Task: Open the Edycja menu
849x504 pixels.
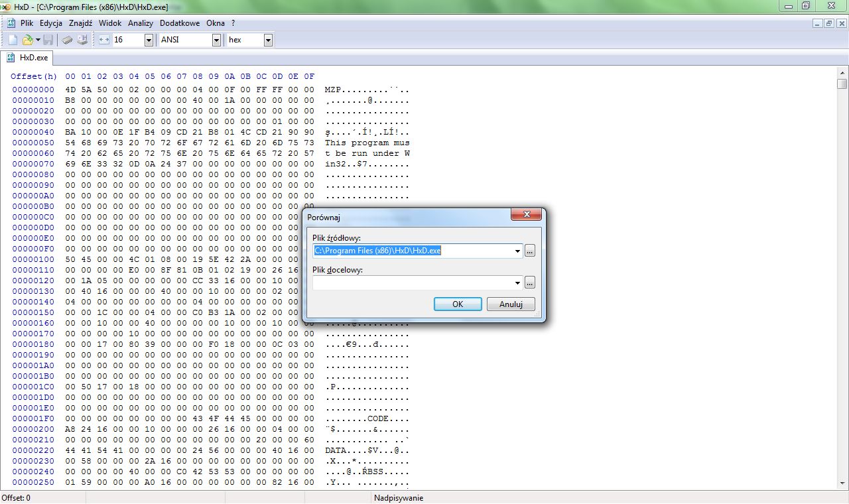Action: [51, 23]
